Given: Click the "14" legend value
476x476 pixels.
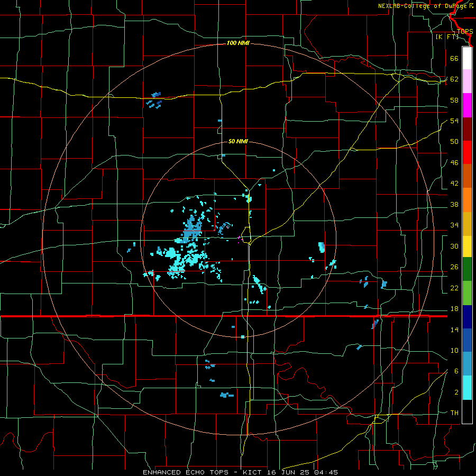Looking at the screenshot, I should click(454, 329).
